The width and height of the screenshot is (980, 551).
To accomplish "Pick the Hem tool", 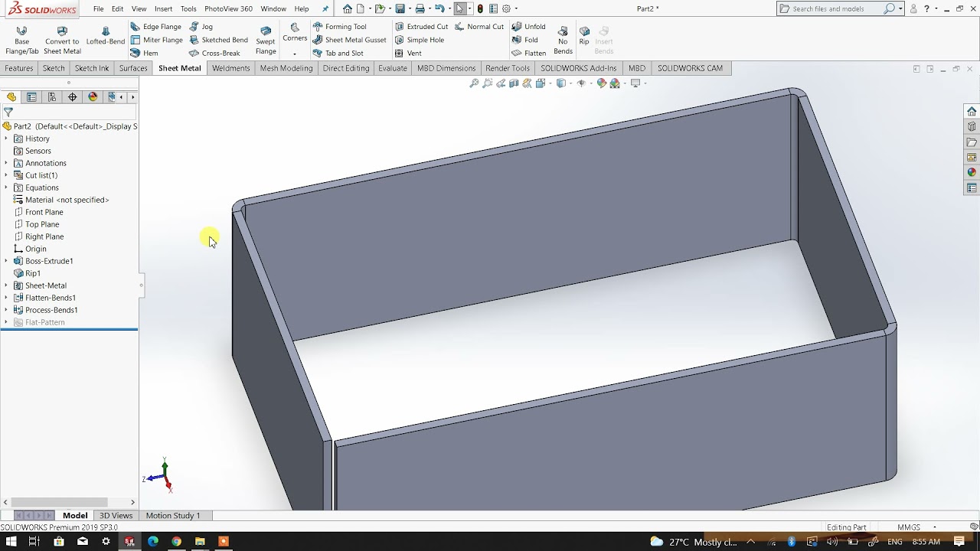I will tap(144, 53).
